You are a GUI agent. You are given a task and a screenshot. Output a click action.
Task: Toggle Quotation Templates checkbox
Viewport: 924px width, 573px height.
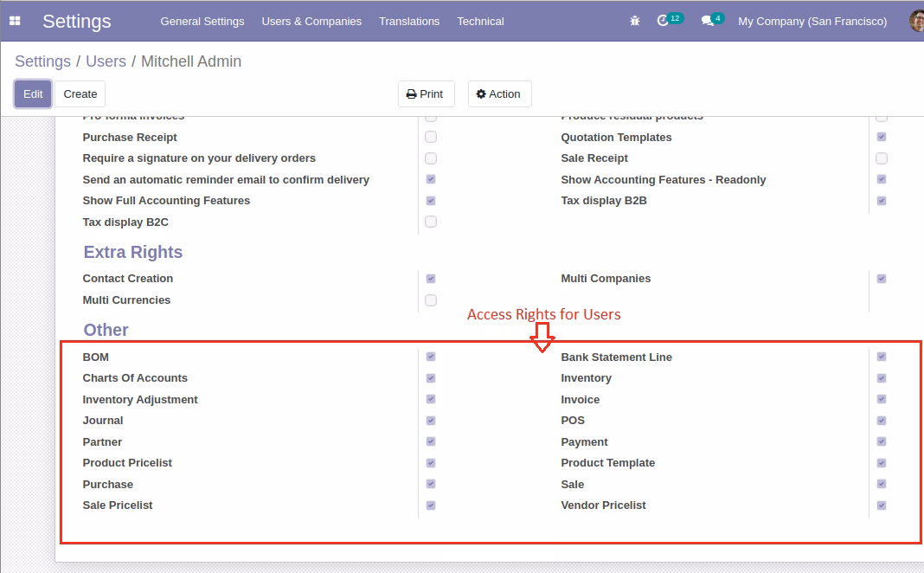point(882,137)
